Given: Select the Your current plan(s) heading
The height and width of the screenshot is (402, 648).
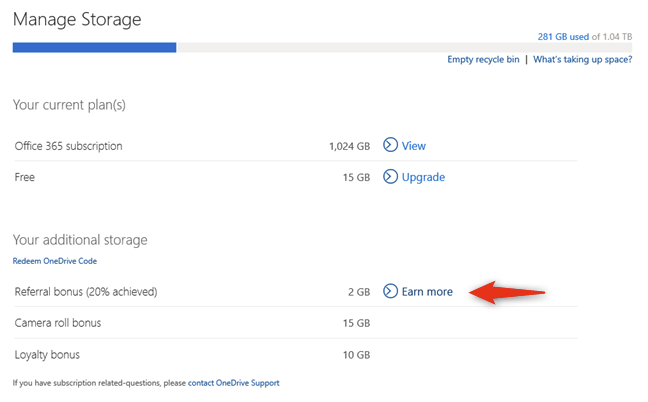Looking at the screenshot, I should click(x=69, y=105).
